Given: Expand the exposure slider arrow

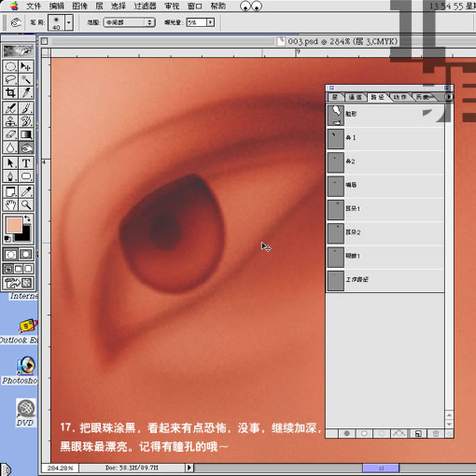Looking at the screenshot, I should pos(211,22).
